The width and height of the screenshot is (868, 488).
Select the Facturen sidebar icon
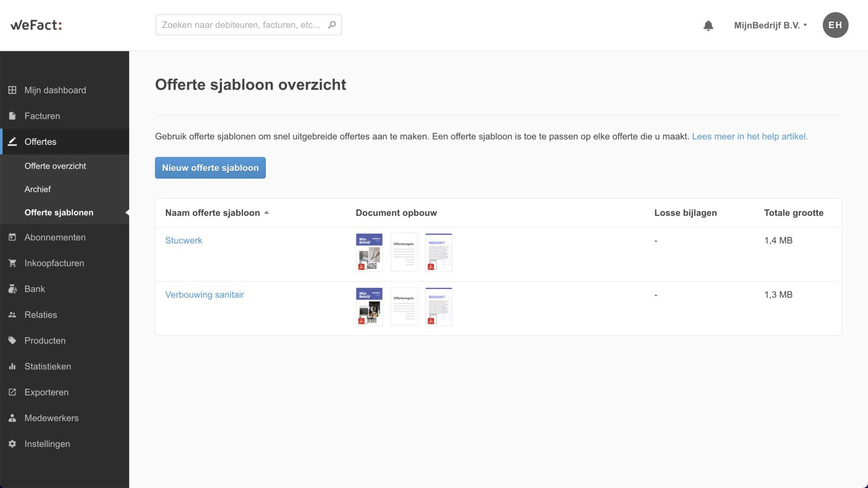click(x=12, y=115)
